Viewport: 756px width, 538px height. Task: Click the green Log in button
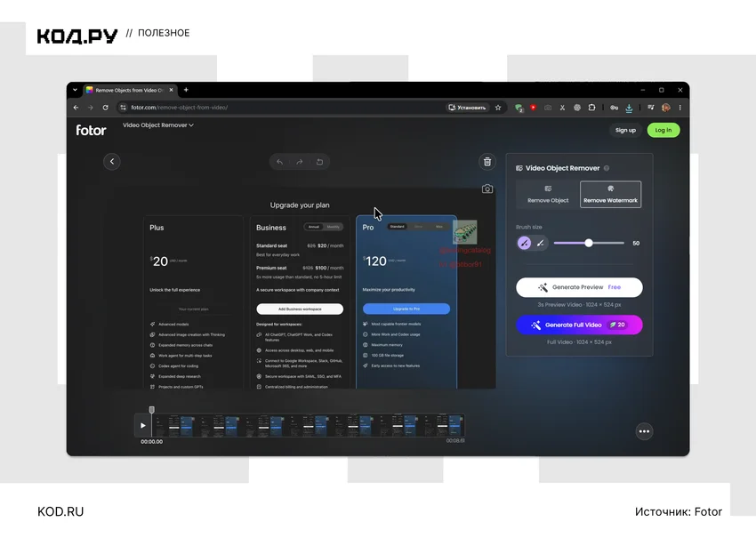coord(664,130)
